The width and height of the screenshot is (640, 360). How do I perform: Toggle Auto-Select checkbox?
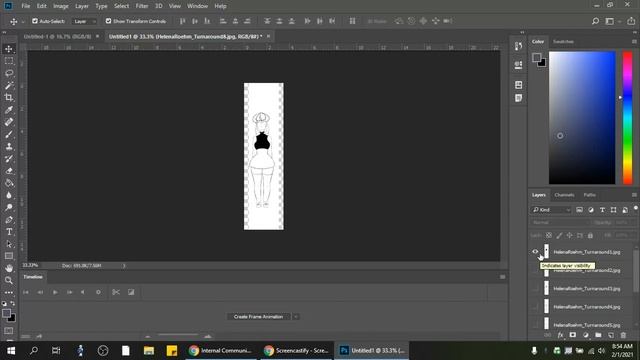coord(35,21)
